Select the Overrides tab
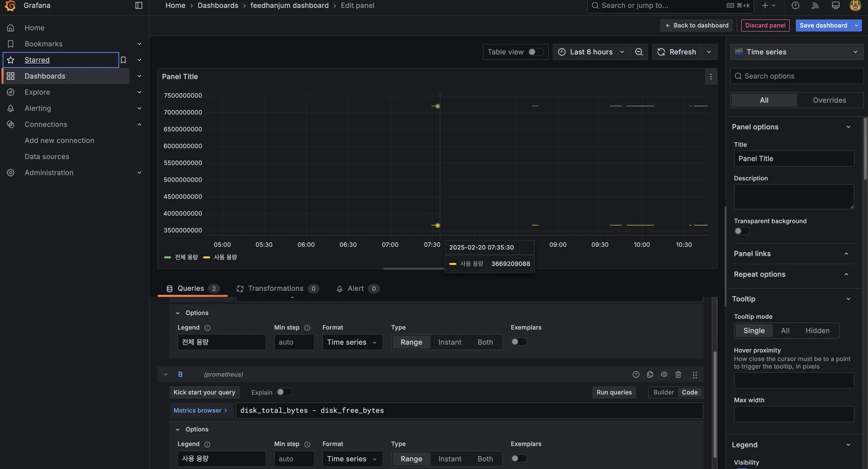868x469 pixels. [x=829, y=100]
